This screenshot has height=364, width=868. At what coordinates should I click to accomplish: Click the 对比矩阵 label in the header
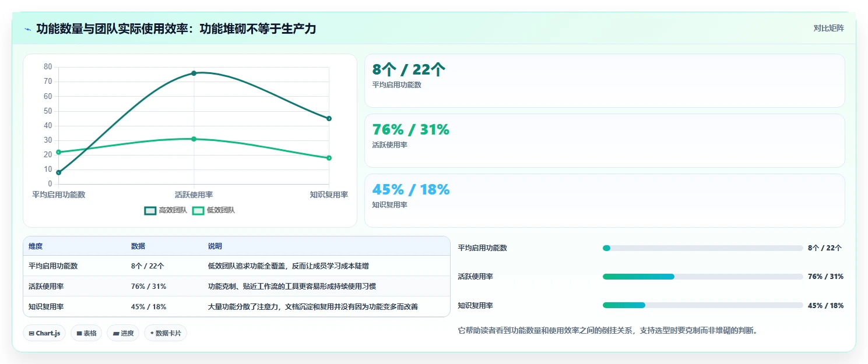[829, 28]
